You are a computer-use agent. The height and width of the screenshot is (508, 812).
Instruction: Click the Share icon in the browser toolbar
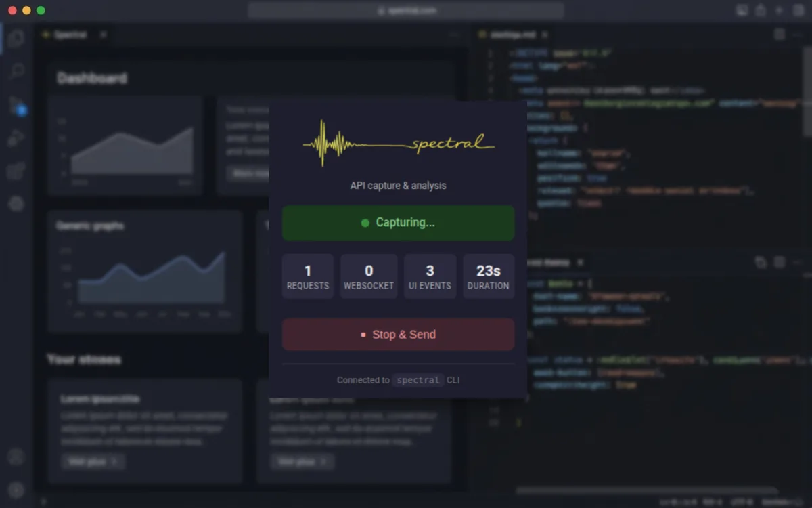point(761,10)
